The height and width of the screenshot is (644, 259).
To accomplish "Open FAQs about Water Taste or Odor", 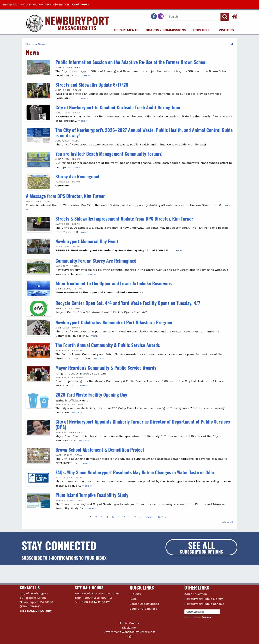I will 135,472.
